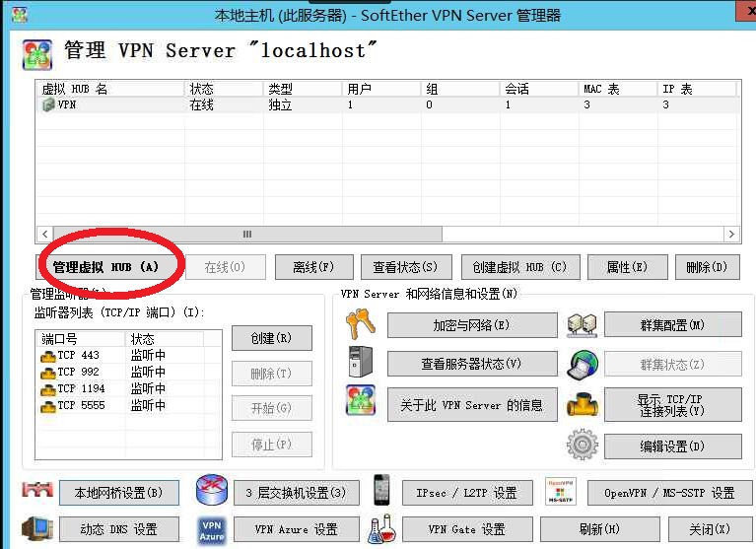Open 管理虚拟 HUB (A) button

click(x=105, y=267)
